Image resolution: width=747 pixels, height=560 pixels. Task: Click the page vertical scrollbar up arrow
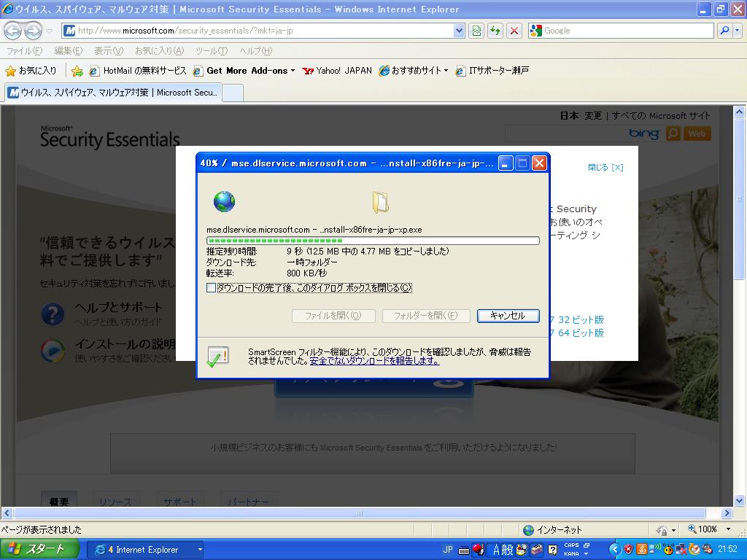point(740,112)
